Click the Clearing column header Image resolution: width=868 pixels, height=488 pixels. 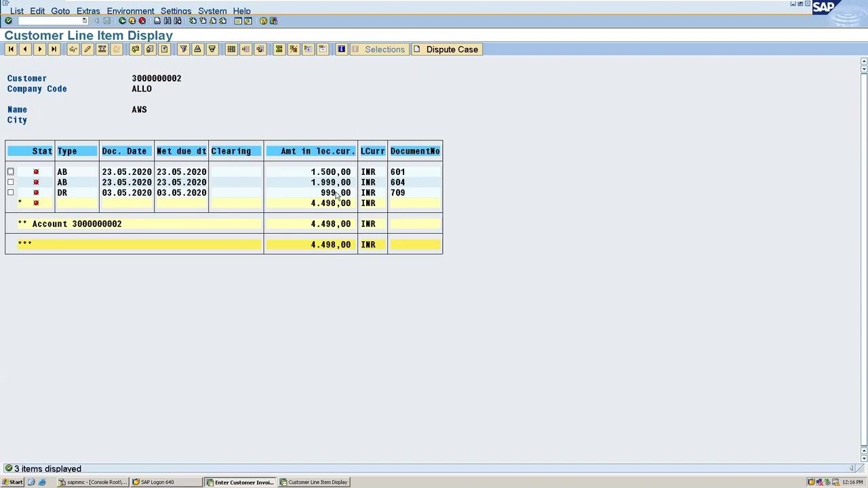point(235,151)
